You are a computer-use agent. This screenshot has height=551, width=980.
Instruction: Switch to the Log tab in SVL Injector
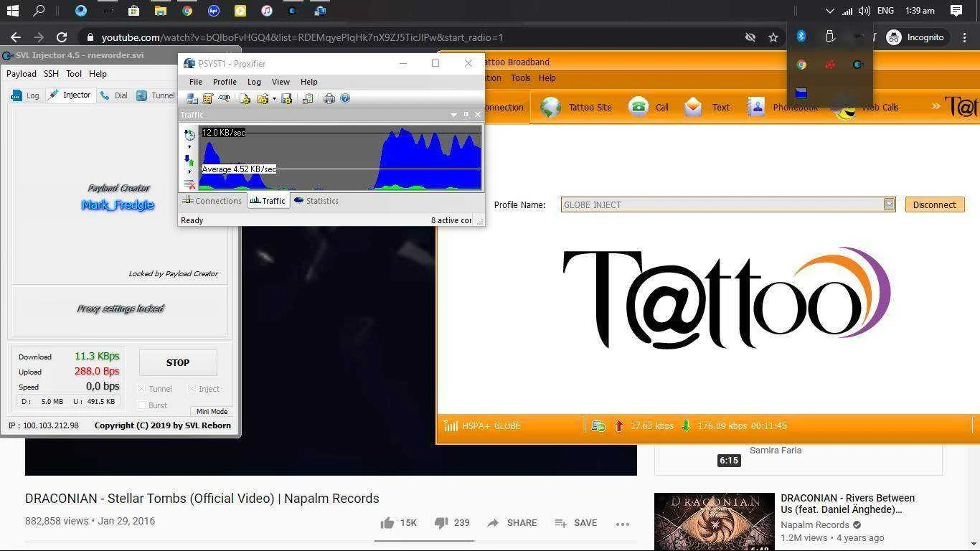[x=26, y=95]
